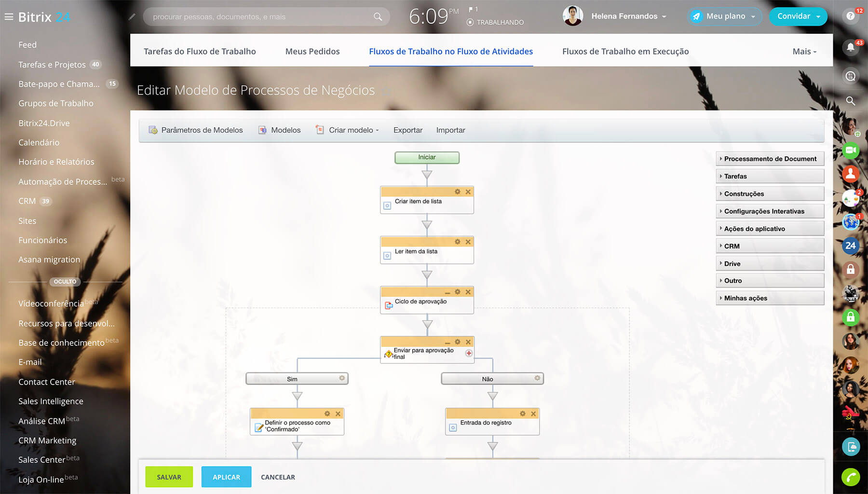The height and width of the screenshot is (494, 868).
Task: Expand the 'Processamento de Document' category
Action: (x=770, y=159)
